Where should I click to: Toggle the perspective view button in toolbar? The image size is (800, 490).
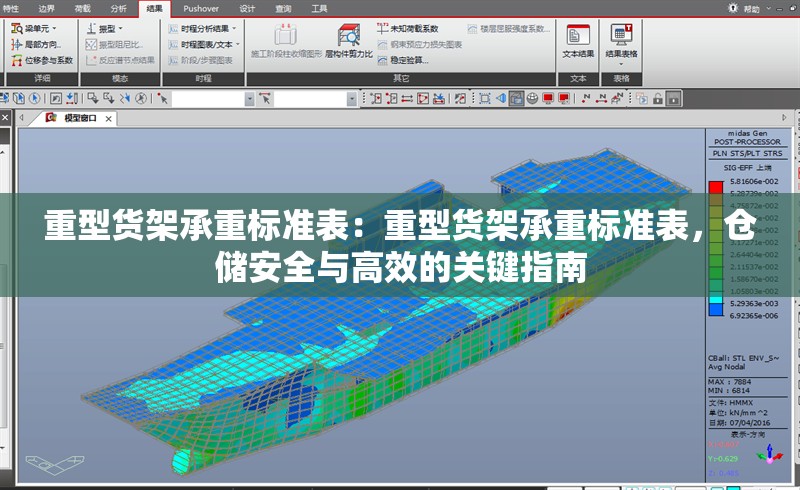click(516, 98)
